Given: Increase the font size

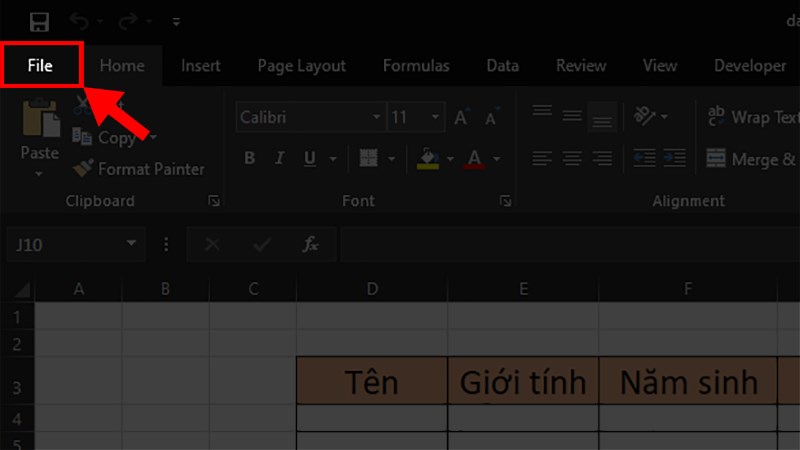Looking at the screenshot, I should click(462, 117).
